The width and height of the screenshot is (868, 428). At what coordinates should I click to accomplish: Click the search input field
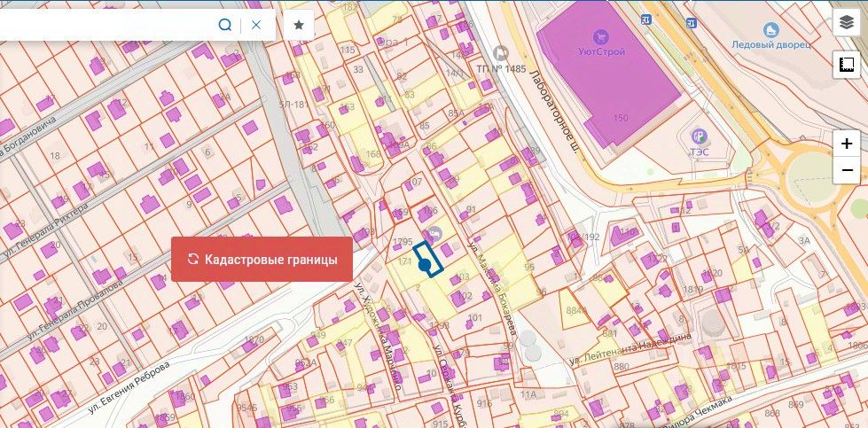[x=108, y=25]
